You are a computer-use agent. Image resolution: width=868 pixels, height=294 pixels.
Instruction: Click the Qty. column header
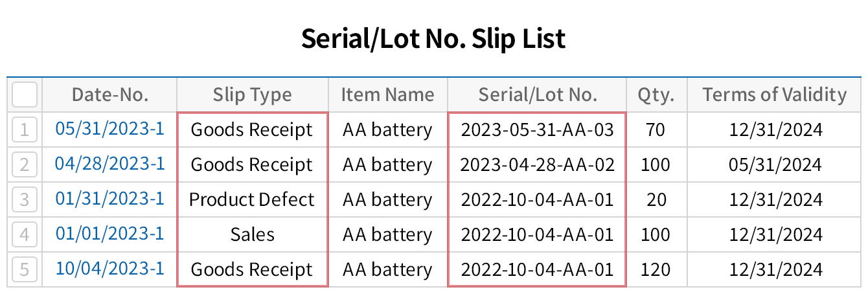coord(656,95)
